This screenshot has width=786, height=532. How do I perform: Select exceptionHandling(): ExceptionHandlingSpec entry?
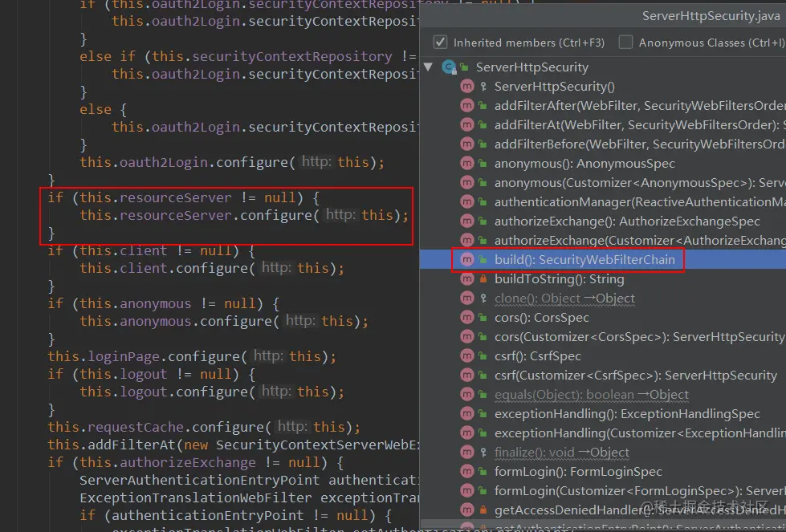pos(627,414)
